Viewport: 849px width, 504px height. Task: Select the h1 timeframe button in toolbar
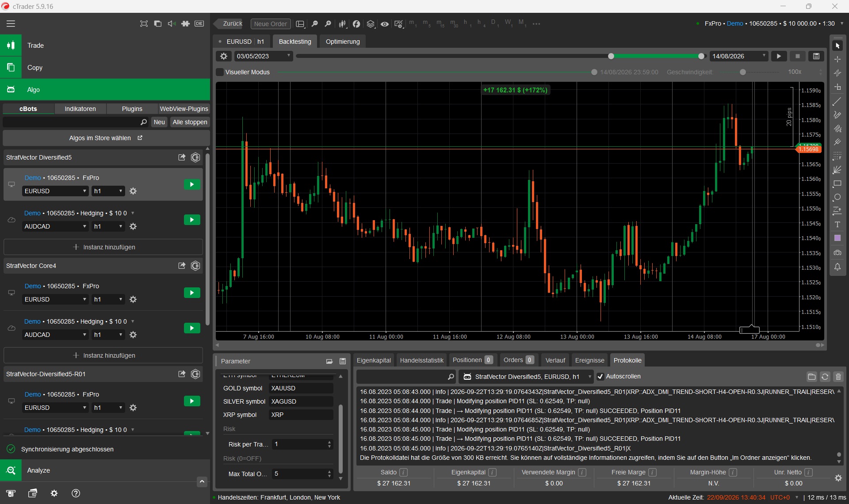[467, 23]
